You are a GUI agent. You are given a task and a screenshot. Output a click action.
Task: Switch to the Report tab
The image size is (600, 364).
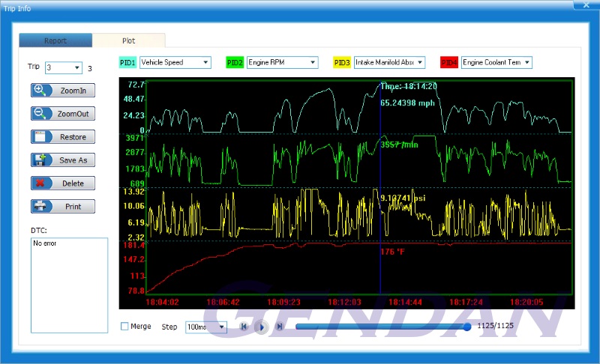point(55,40)
